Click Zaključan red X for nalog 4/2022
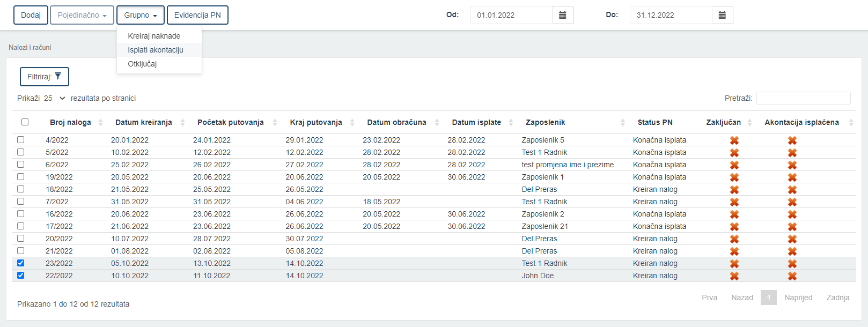868x327 pixels. (734, 140)
